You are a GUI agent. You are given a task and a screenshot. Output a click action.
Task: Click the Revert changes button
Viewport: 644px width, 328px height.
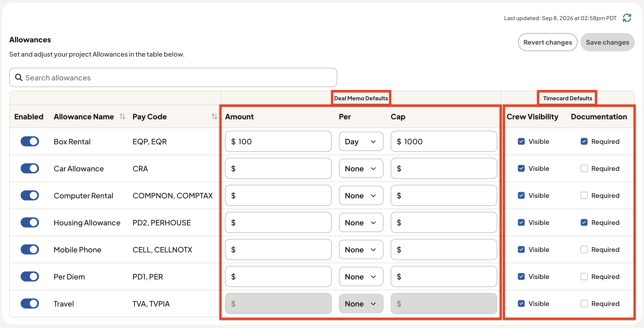tap(547, 42)
